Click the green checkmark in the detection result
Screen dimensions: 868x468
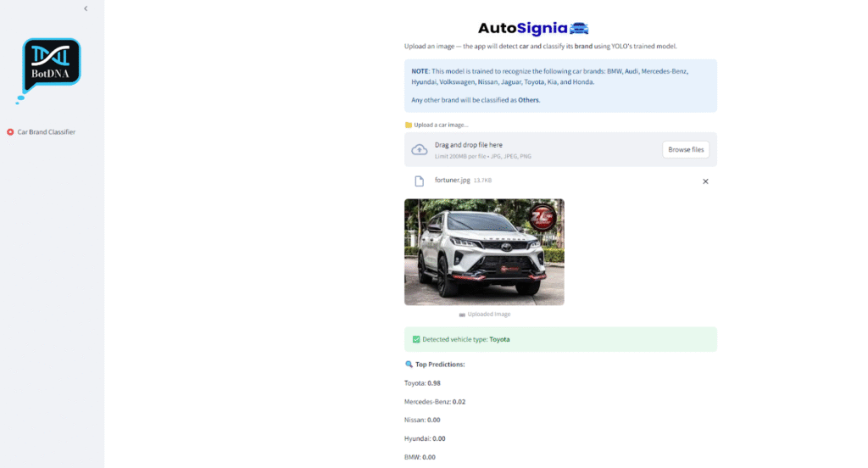416,339
